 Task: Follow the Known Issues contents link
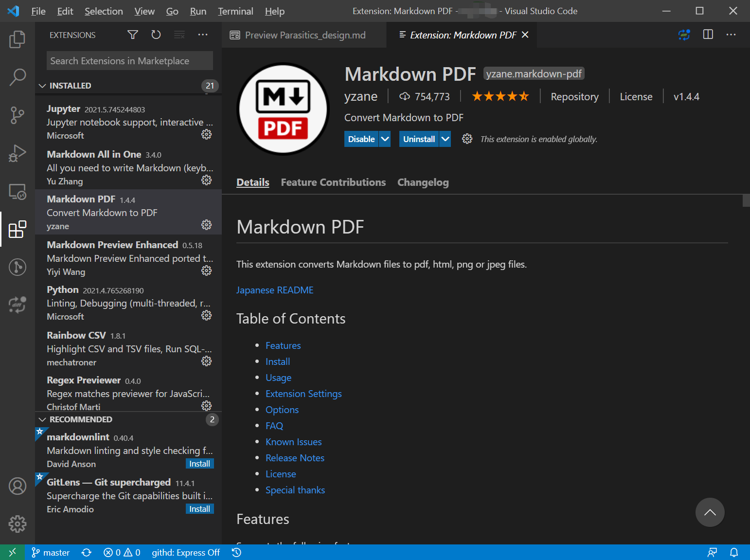tap(294, 442)
